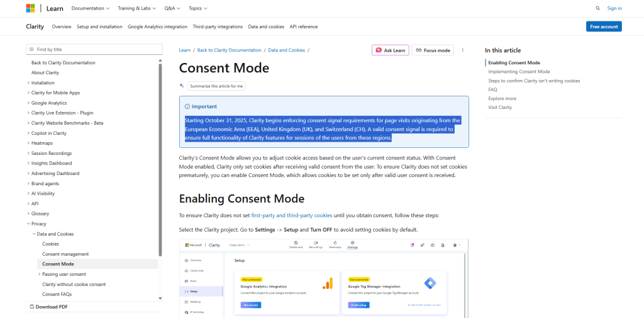The width and height of the screenshot is (644, 318).
Task: Expand the Topics dropdown menu
Action: [197, 8]
